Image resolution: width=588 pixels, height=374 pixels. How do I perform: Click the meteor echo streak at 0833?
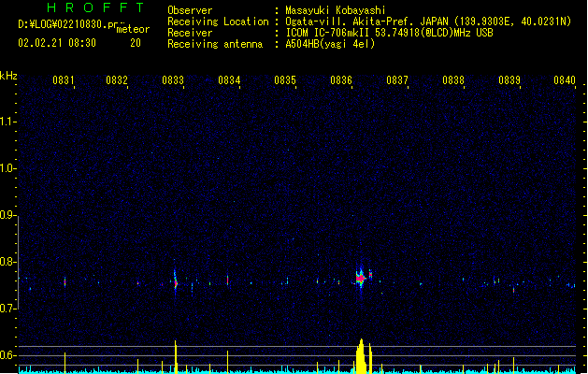(175, 280)
